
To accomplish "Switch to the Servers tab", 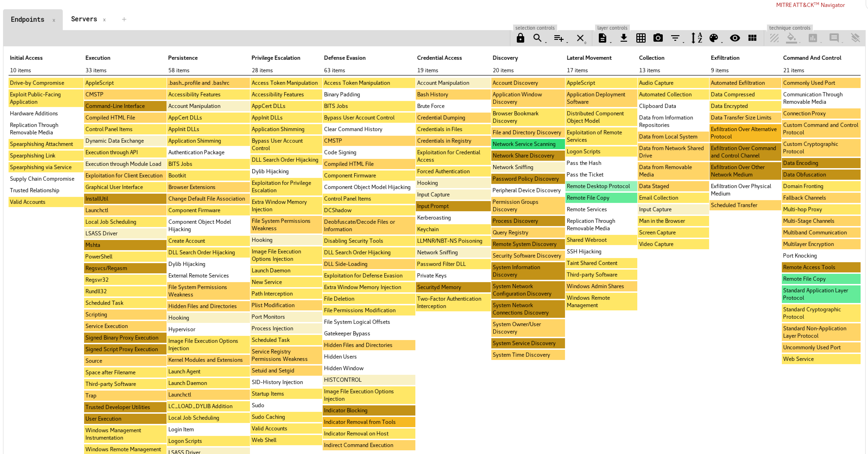I will [84, 19].
